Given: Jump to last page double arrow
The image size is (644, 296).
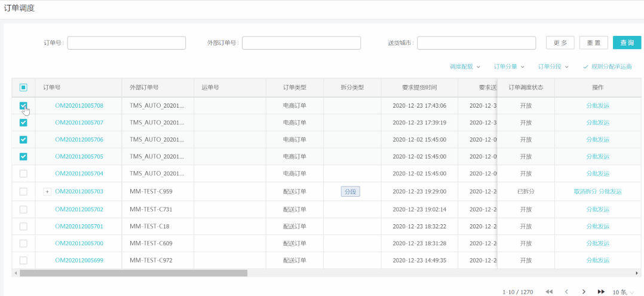Looking at the screenshot, I should point(601,292).
